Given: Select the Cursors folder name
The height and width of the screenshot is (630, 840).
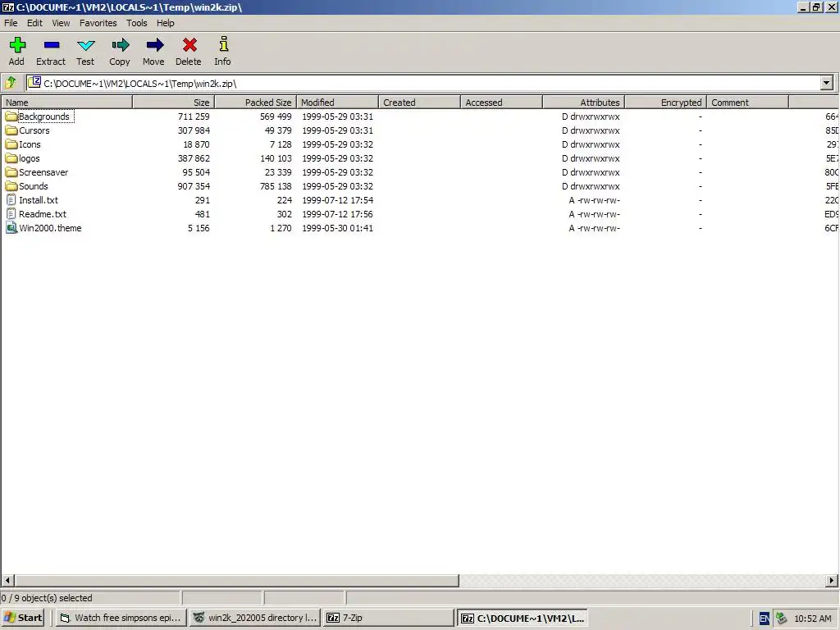Looking at the screenshot, I should click(34, 130).
